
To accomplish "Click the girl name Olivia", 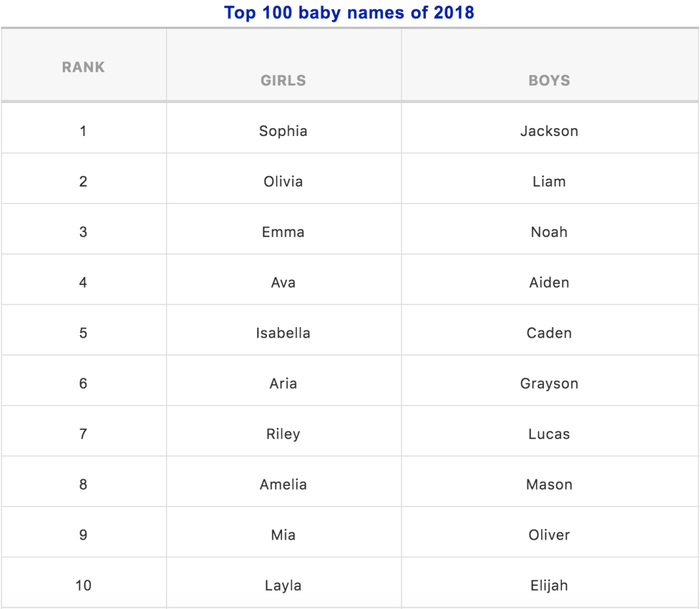I will click(x=283, y=181).
